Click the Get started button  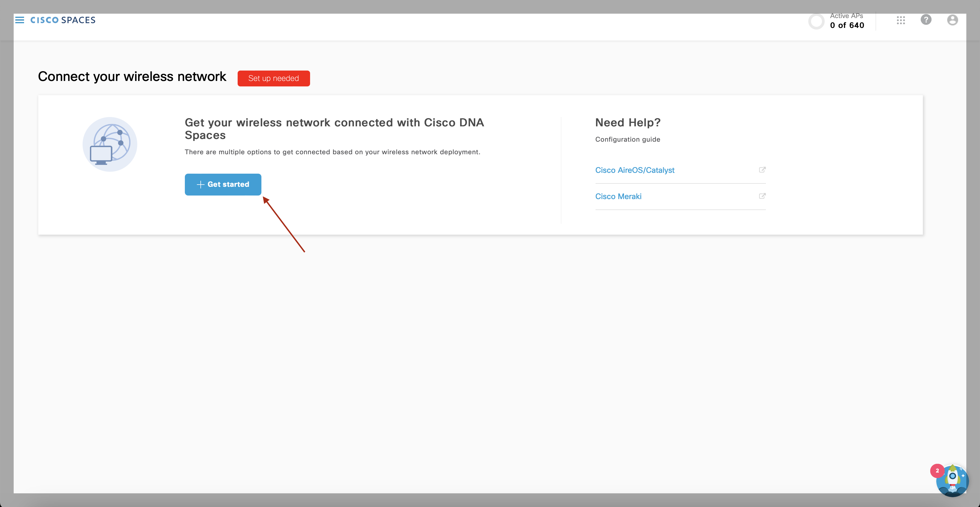pyautogui.click(x=223, y=185)
